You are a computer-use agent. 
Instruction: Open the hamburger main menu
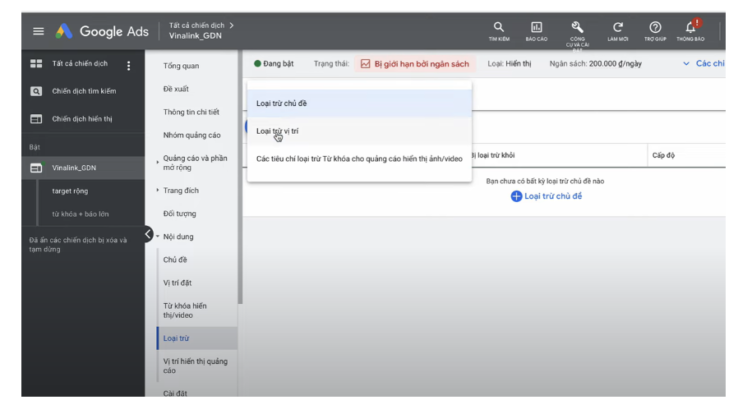click(x=38, y=31)
